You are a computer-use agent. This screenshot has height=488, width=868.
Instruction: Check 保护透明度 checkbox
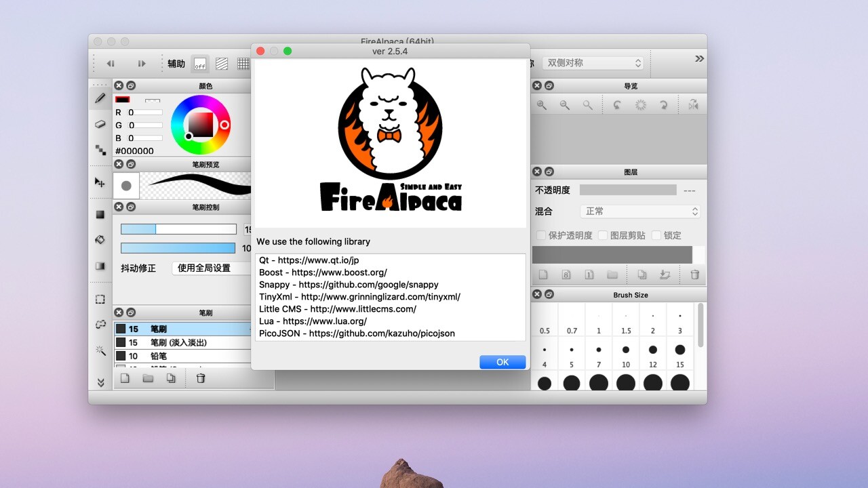pos(541,235)
